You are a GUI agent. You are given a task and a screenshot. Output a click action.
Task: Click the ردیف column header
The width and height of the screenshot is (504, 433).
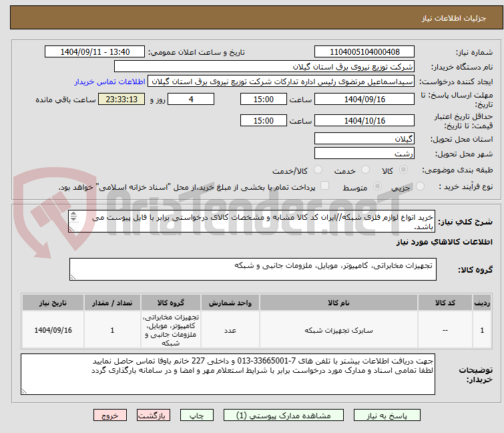482,303
